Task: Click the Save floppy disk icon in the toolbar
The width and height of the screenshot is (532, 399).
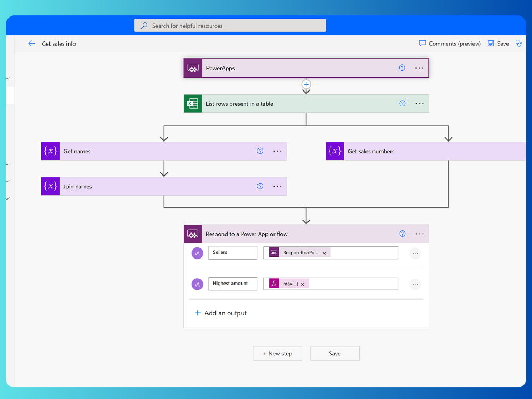Action: coord(491,44)
